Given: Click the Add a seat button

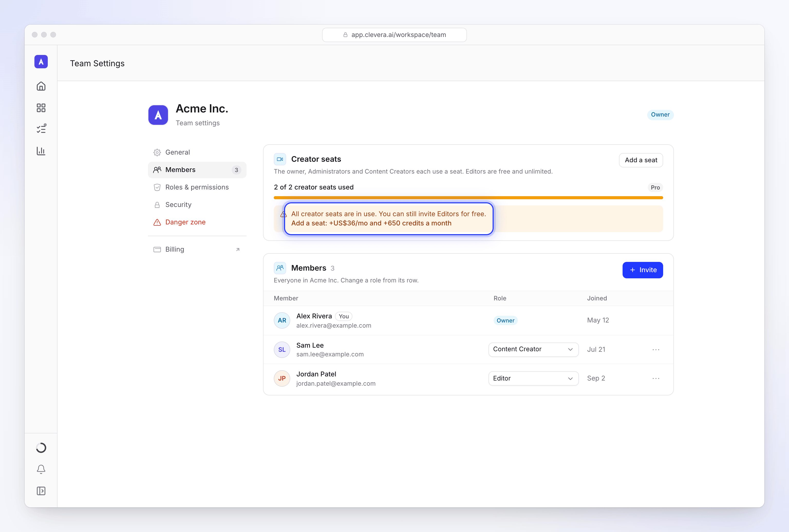Looking at the screenshot, I should (x=641, y=160).
